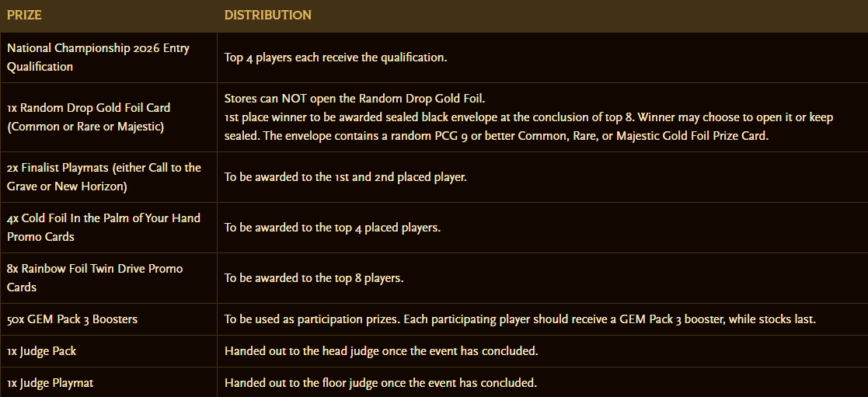Select the 1x Random Drop Gold Foil Card cell
Image resolution: width=868 pixels, height=397 pixels.
89,117
